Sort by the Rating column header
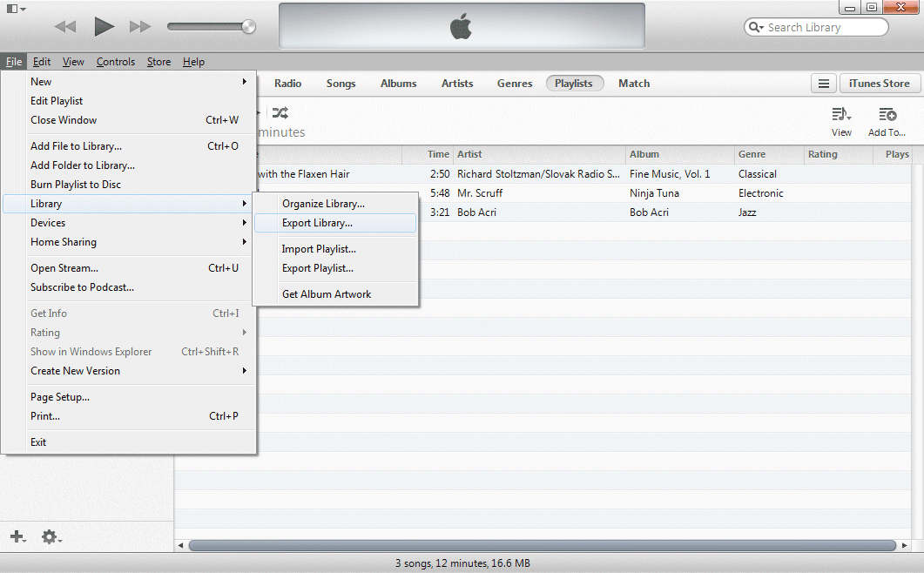This screenshot has width=924, height=573. click(838, 154)
